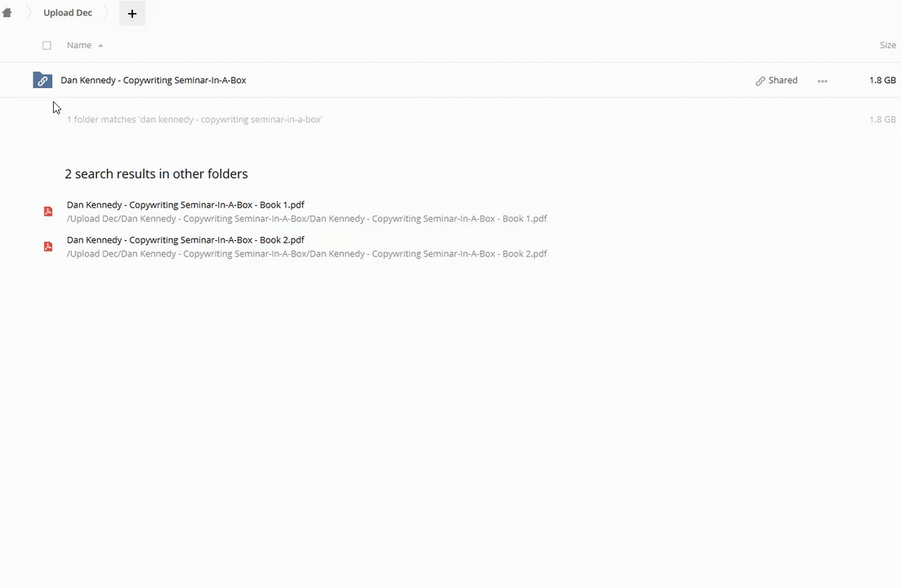Click the PDF icon for Book 2
The width and height of the screenshot is (901, 588).
point(48,247)
